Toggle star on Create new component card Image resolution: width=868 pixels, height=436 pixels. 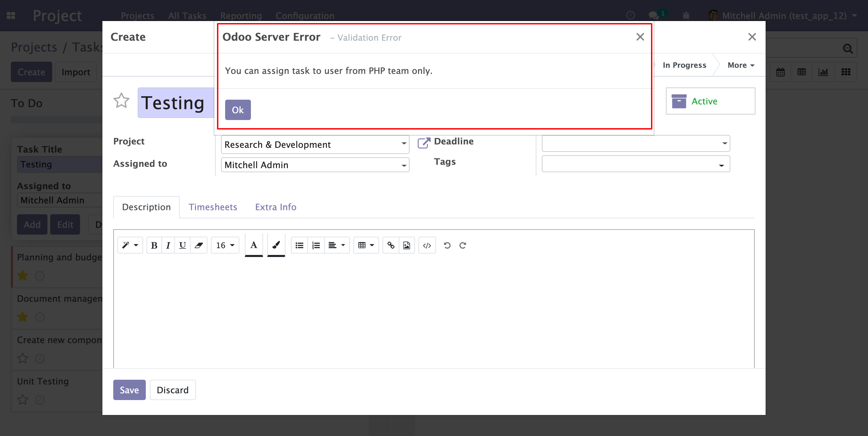[23, 358]
